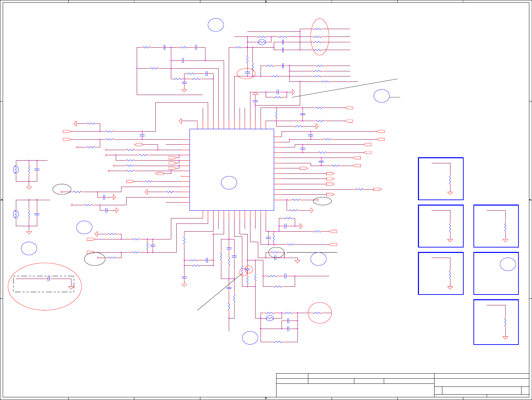
Task: Select the resistor inside the lower-right red circle
Action: pyautogui.click(x=317, y=313)
